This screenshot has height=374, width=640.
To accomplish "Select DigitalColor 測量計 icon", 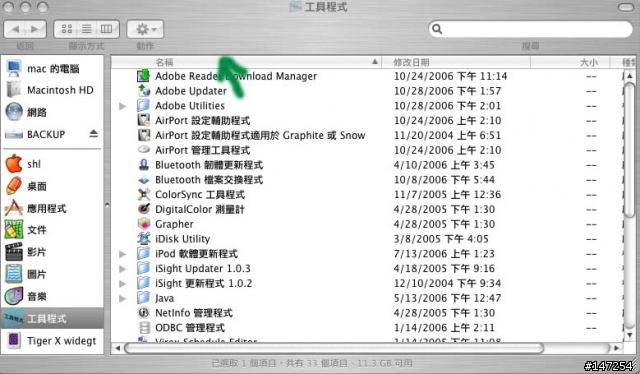I will tap(143, 209).
